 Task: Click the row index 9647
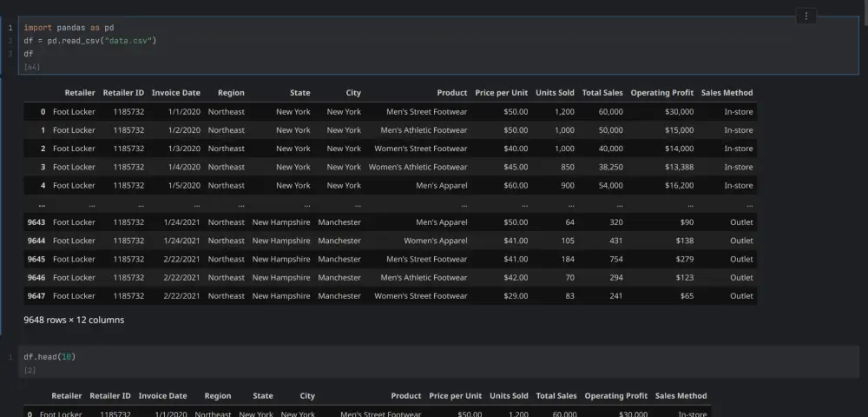[x=36, y=296]
